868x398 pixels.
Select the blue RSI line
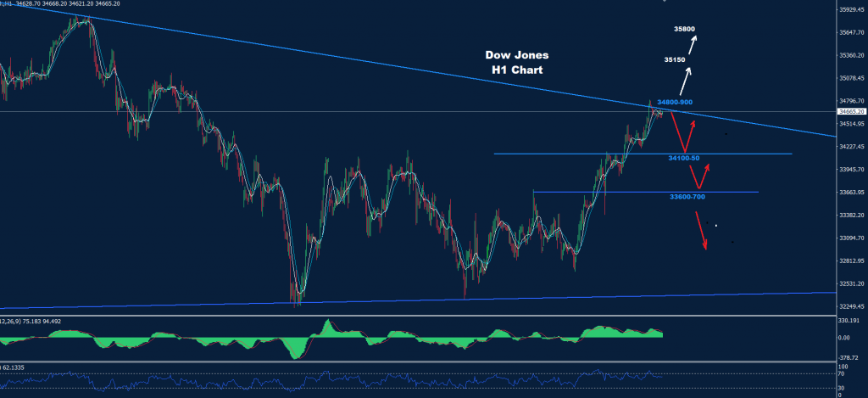point(332,379)
